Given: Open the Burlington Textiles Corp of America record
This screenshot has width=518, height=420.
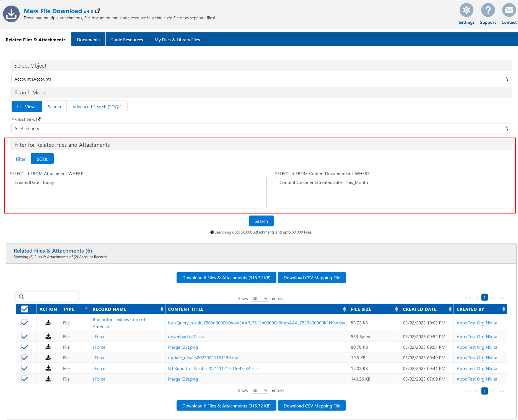Looking at the screenshot, I should pos(119,323).
